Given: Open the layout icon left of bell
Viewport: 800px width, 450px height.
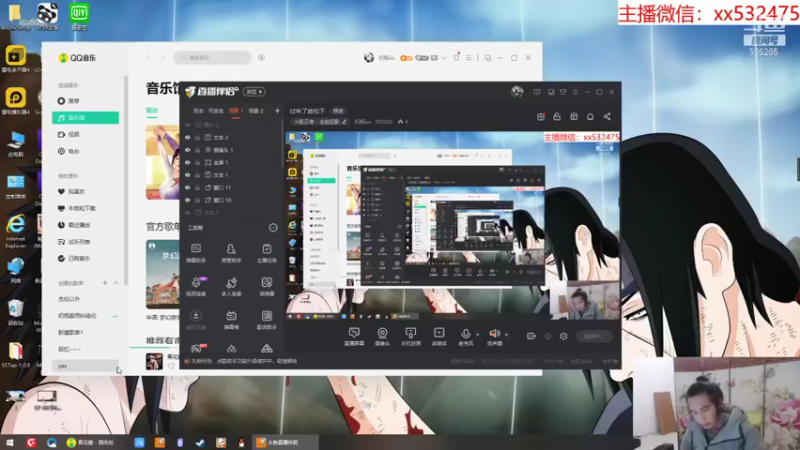Looking at the screenshot, I should tap(574, 116).
